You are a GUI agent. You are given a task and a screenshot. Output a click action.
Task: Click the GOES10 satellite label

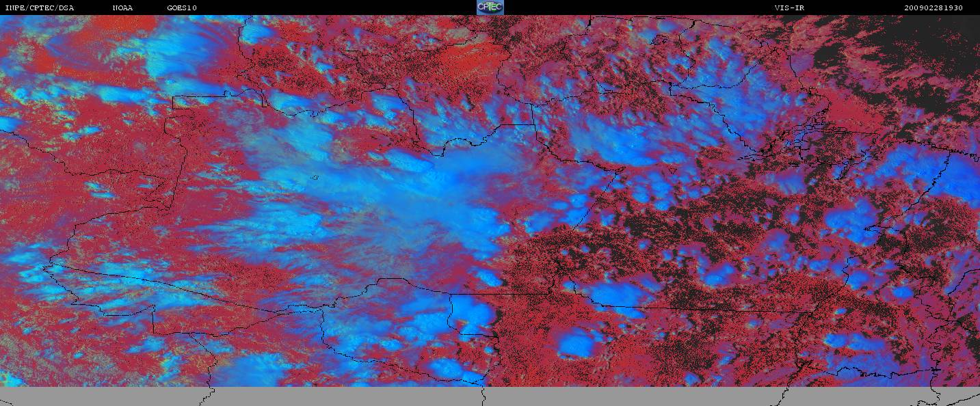(x=182, y=8)
